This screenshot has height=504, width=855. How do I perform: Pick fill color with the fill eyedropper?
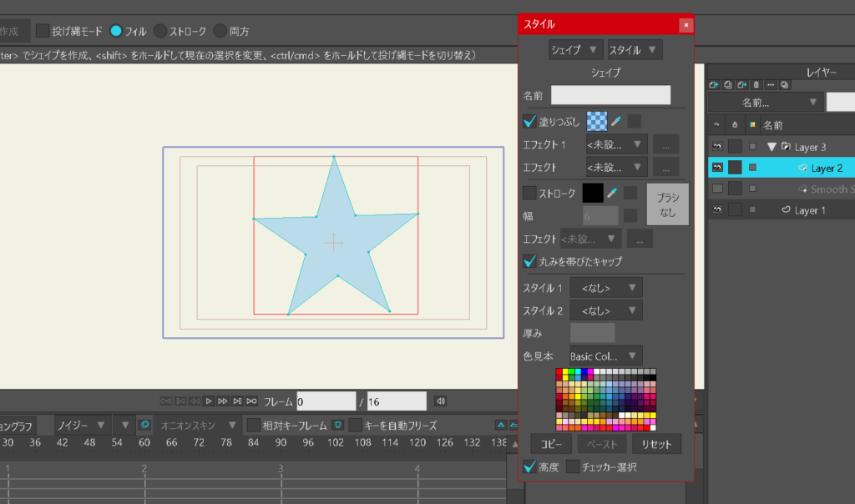[616, 121]
